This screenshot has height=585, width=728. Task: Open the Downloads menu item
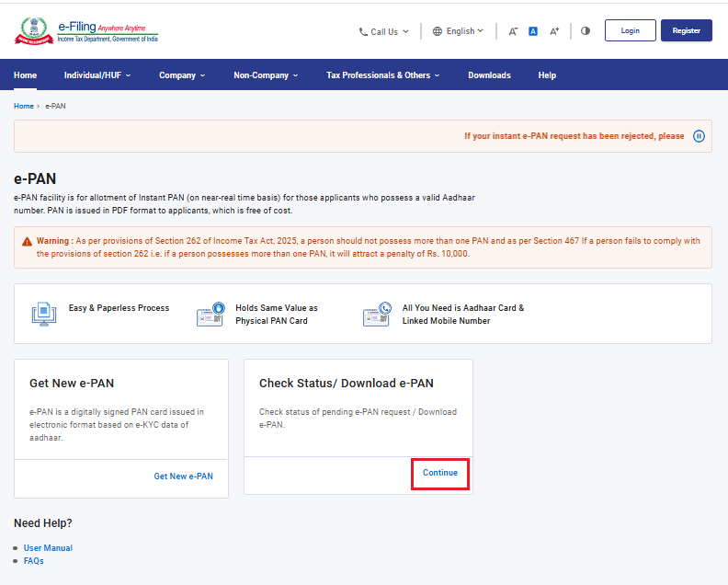(489, 75)
